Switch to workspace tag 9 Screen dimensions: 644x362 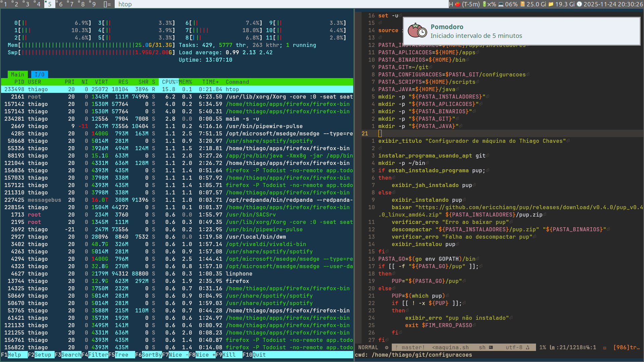tap(94, 4)
